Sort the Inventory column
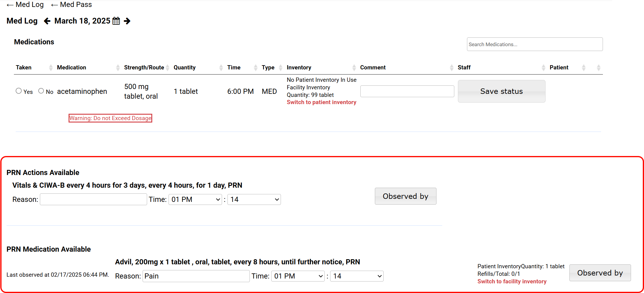644x293 pixels. coord(354,68)
